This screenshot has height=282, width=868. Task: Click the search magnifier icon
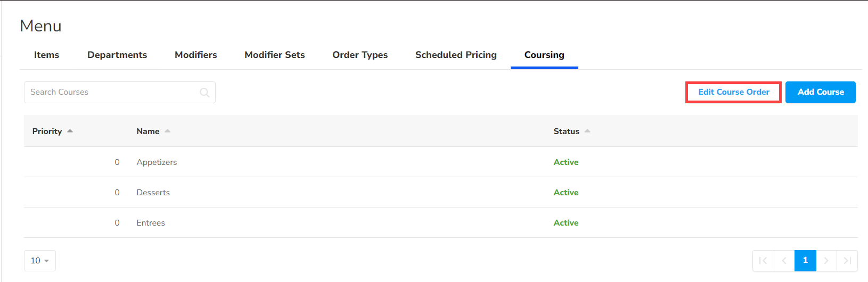pyautogui.click(x=204, y=93)
